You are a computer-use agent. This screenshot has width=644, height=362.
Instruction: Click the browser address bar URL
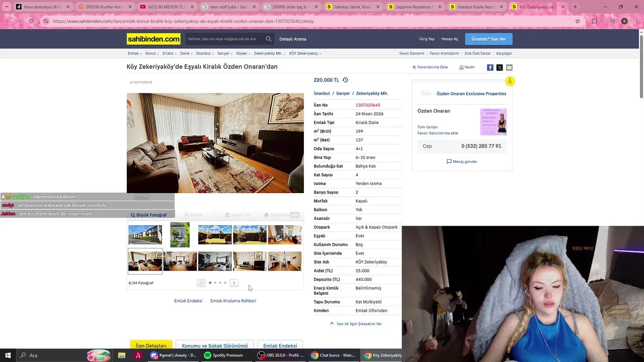183,21
